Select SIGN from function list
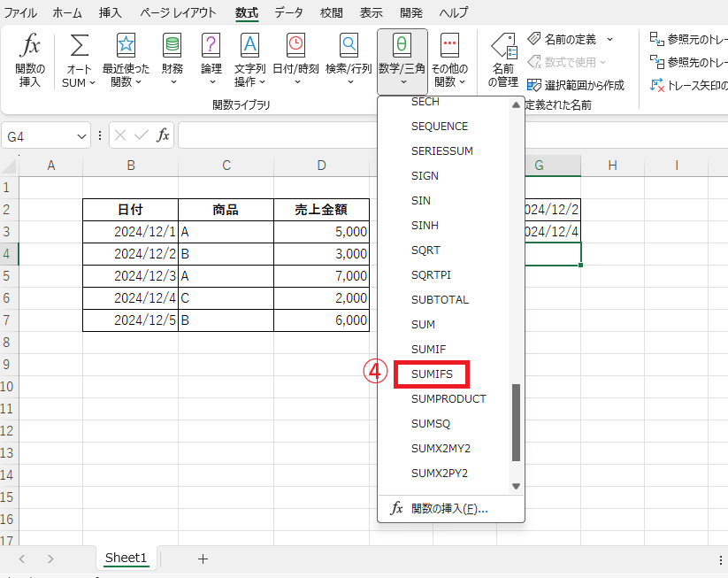Image resolution: width=728 pixels, height=578 pixels. [x=425, y=175]
